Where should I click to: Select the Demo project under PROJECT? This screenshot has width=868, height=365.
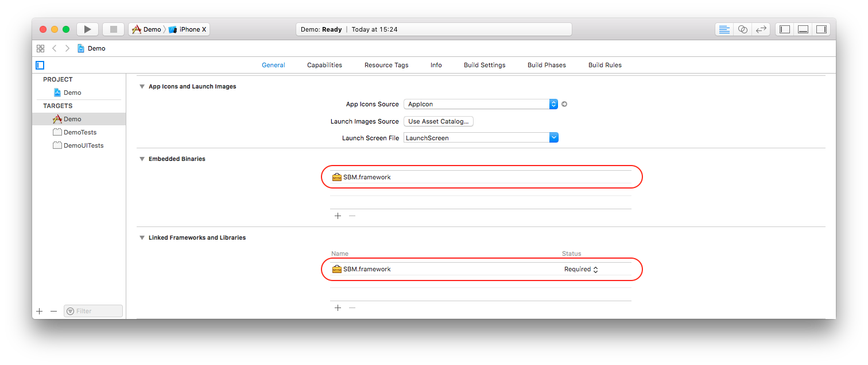point(79,93)
